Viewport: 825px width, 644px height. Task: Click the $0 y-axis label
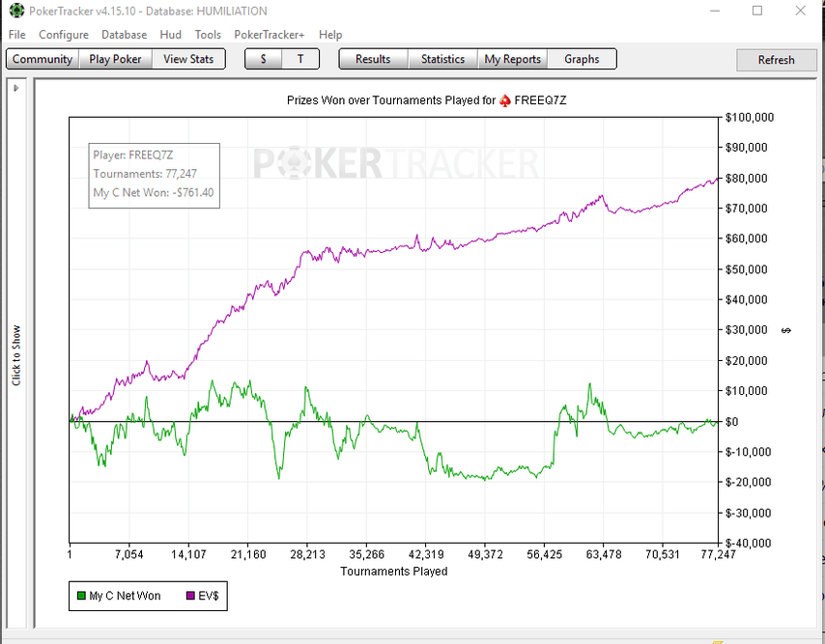(732, 422)
